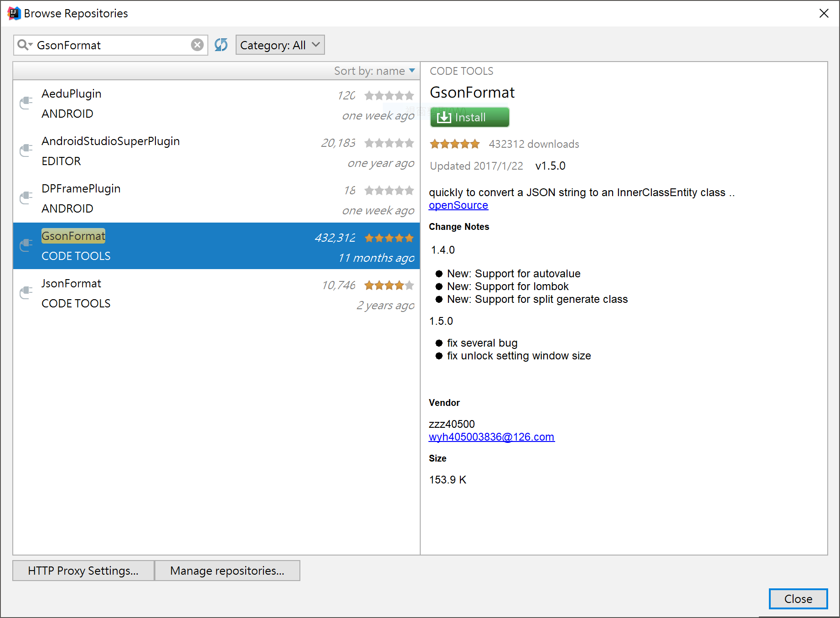The width and height of the screenshot is (840, 618).
Task: Click the GsonFormat heading in details
Action: click(472, 93)
